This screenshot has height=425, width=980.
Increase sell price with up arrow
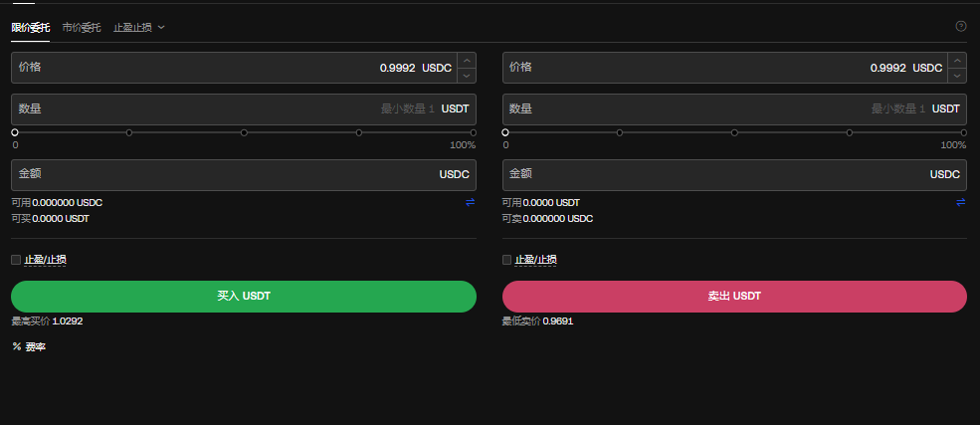click(x=958, y=61)
